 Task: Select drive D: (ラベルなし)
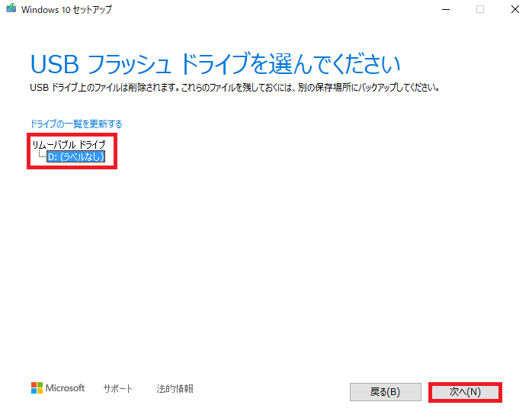click(x=75, y=157)
